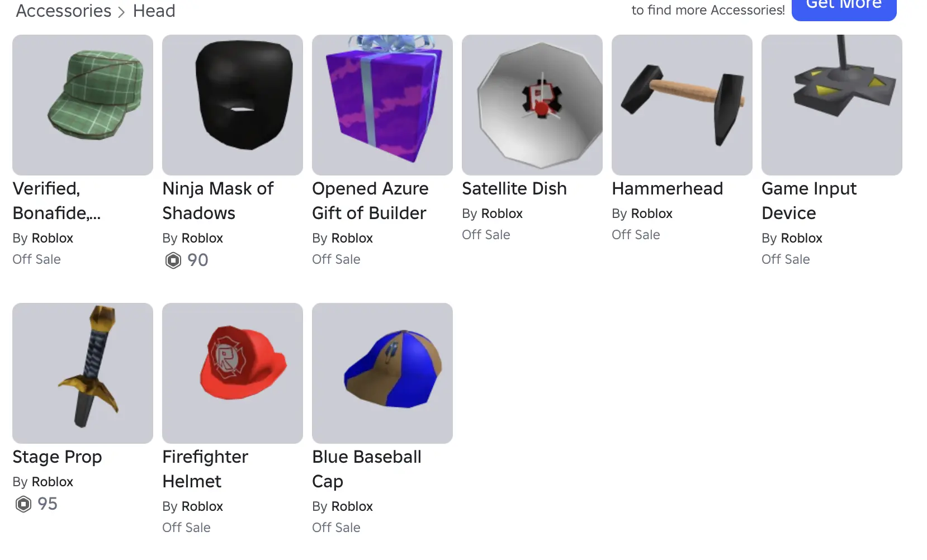Select the Head breadcrumb item
927x560 pixels.
point(154,11)
